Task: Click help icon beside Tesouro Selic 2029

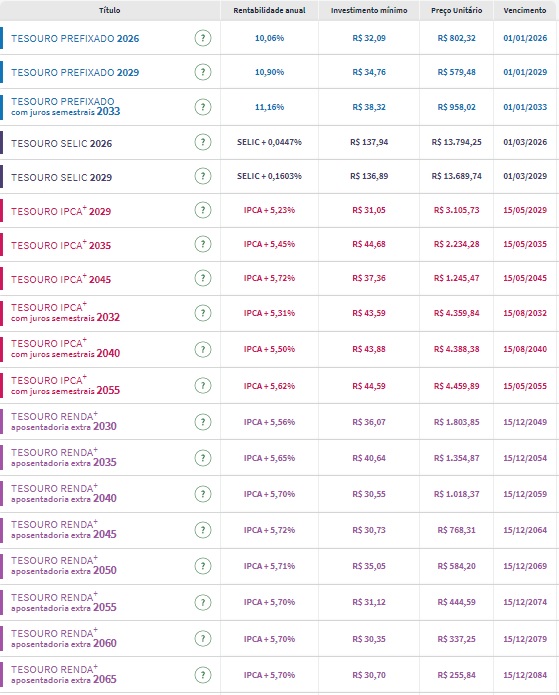Action: (x=203, y=176)
